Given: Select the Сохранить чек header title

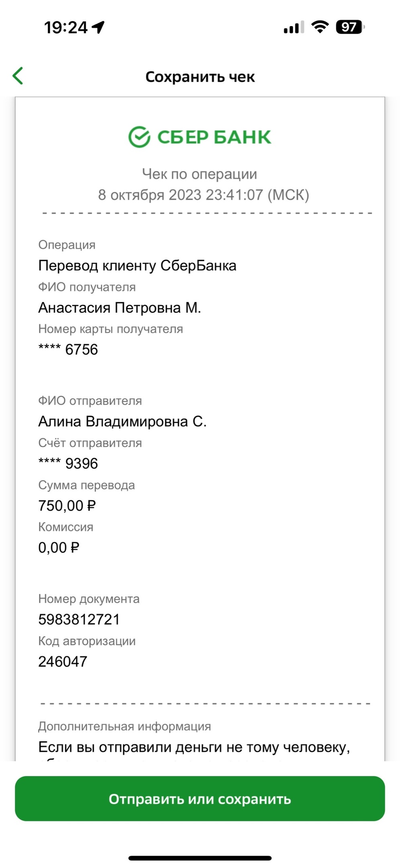Looking at the screenshot, I should point(200,77).
